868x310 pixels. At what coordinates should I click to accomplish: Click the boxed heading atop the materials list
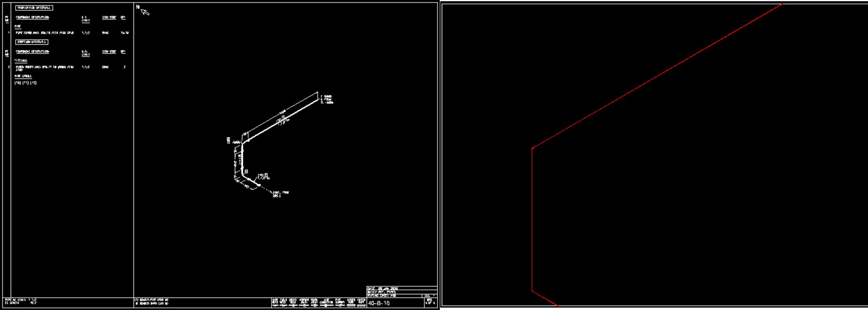point(34,8)
